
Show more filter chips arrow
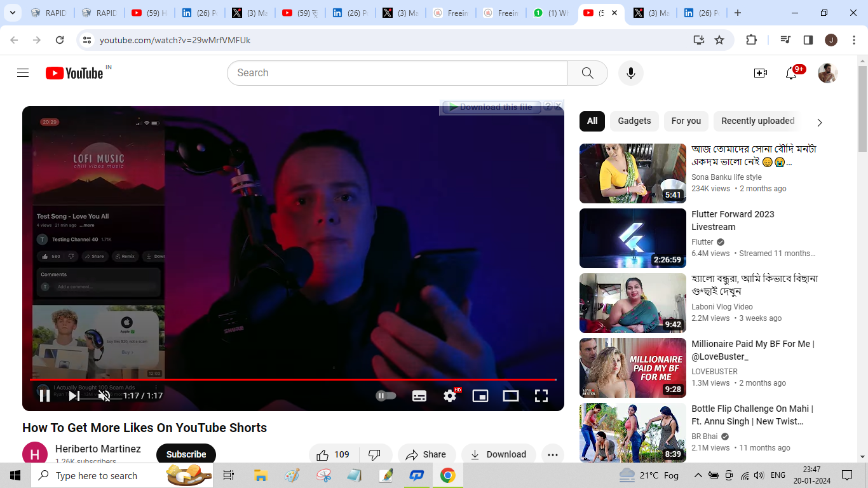tap(820, 122)
